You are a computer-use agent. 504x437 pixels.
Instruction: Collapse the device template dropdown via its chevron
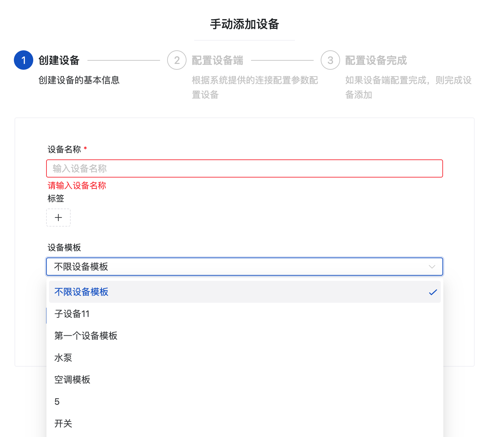[x=432, y=267]
